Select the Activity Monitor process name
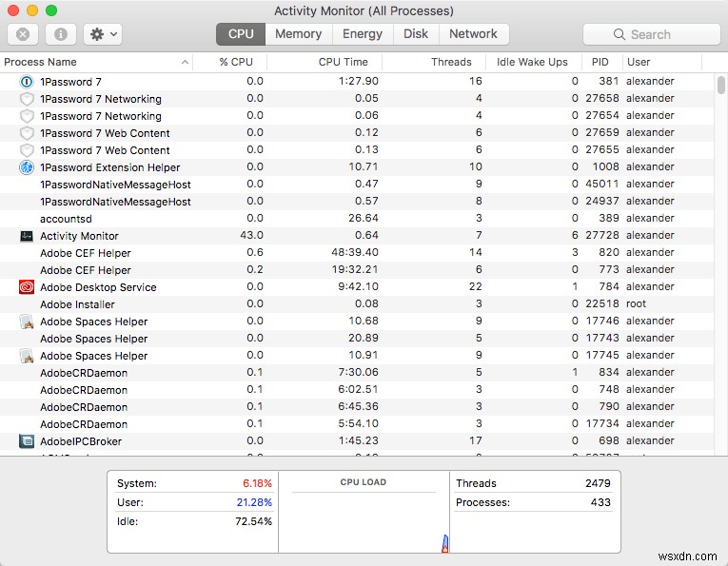The width and height of the screenshot is (728, 566). point(79,236)
